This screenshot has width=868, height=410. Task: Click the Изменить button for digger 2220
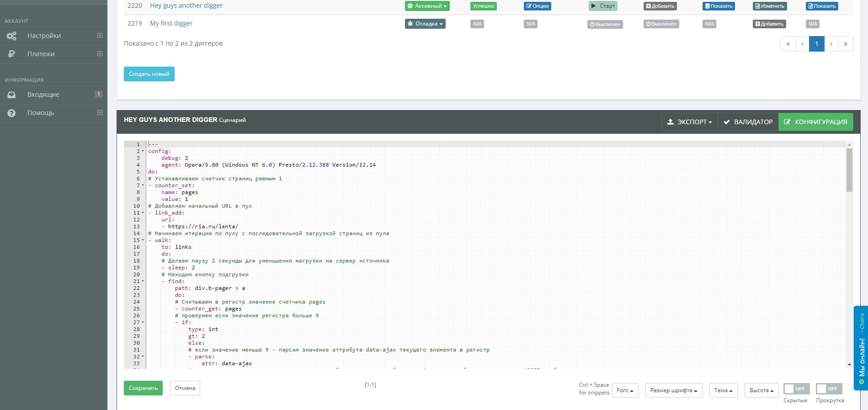pyautogui.click(x=770, y=6)
